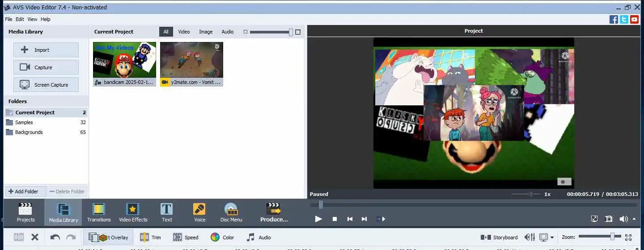Adjust the playback speed slider
Screen dimensions: 644x250
point(525,194)
